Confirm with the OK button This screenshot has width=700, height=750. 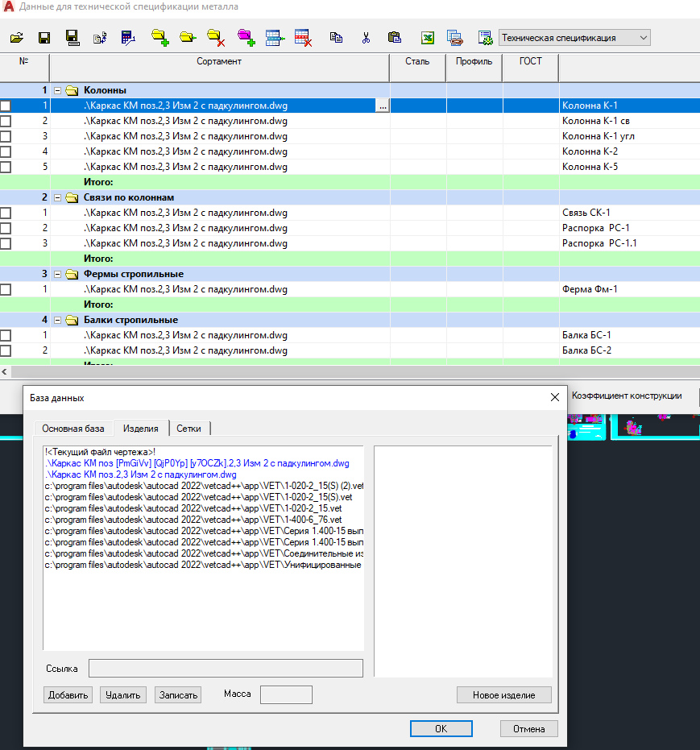tap(441, 728)
